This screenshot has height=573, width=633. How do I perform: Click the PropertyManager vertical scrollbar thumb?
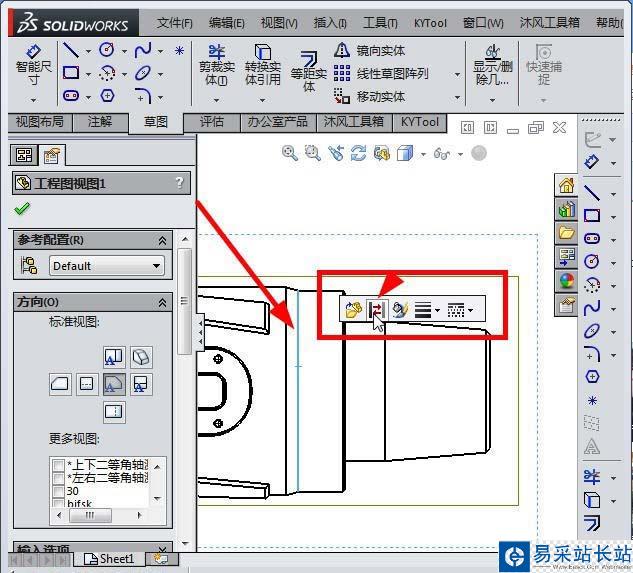(x=184, y=301)
